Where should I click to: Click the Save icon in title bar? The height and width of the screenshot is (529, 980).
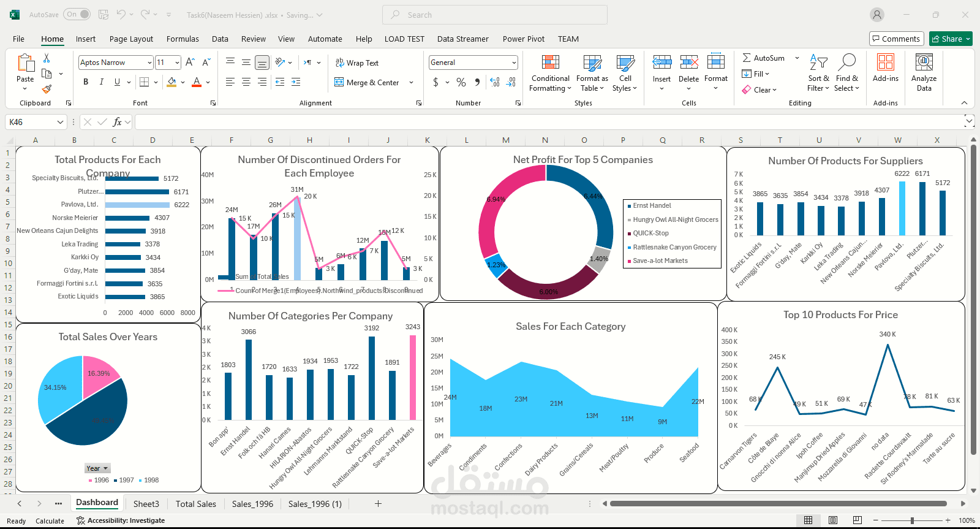(x=104, y=15)
